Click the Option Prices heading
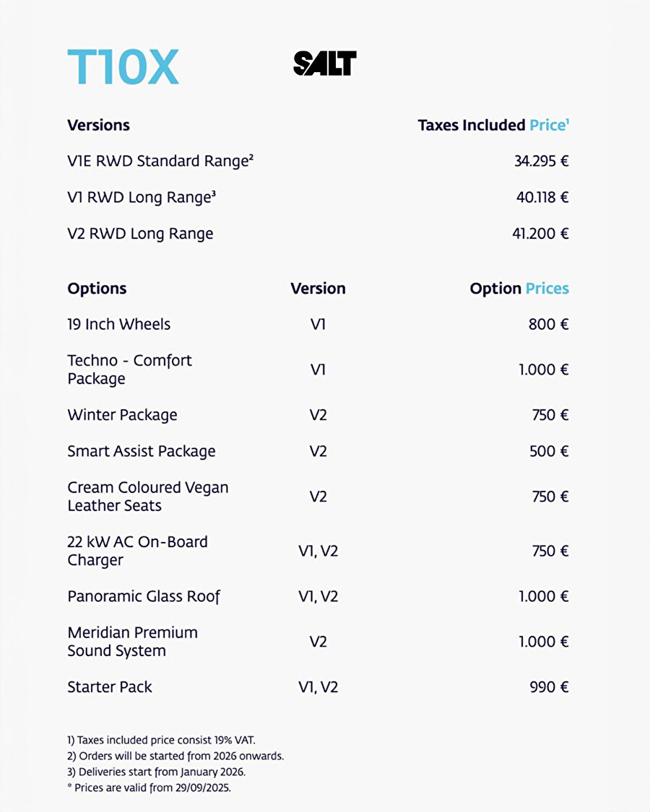The height and width of the screenshot is (812, 650). coord(519,289)
